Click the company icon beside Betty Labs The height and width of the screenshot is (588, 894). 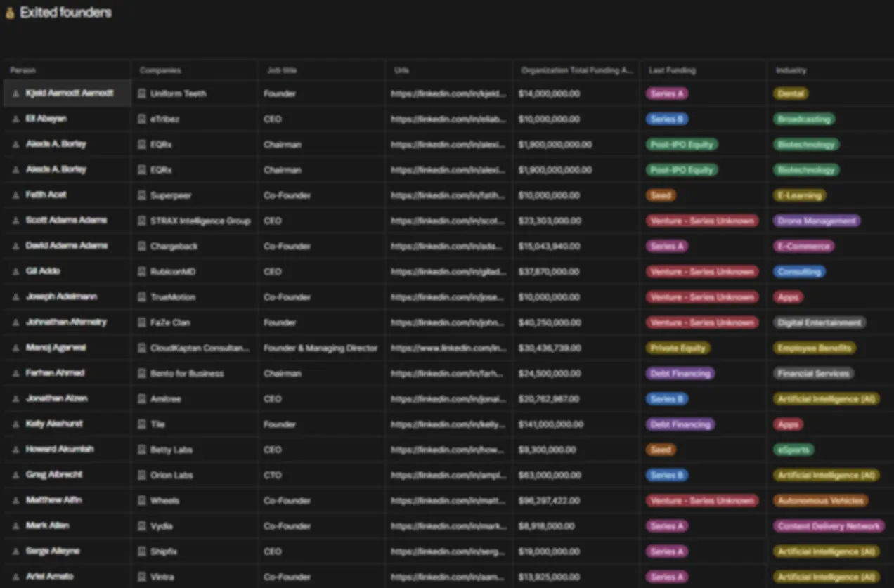tap(141, 450)
